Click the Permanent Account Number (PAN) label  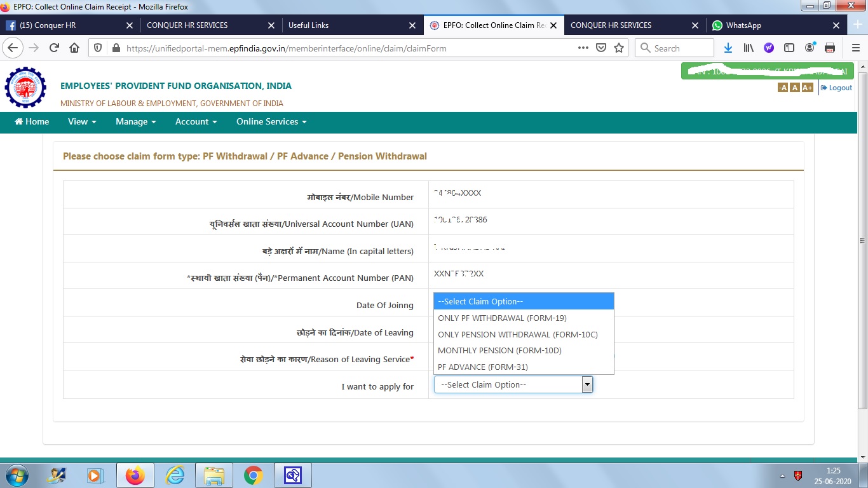301,278
